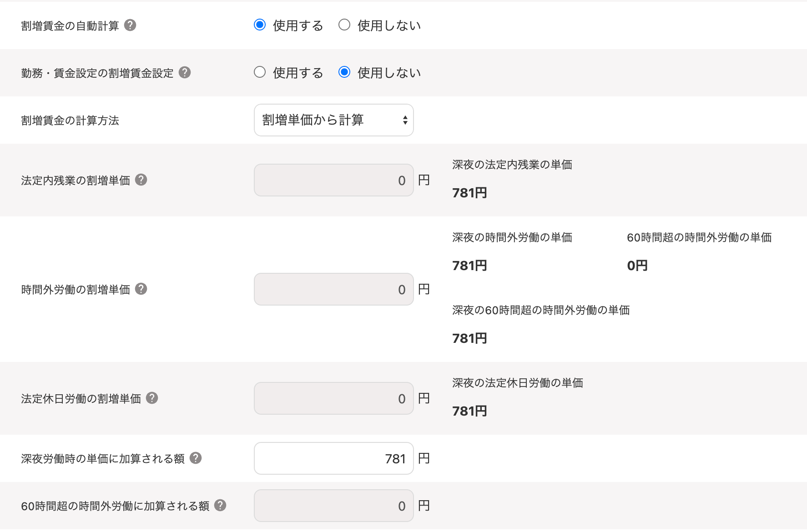807x532 pixels.
Task: Click the 法定休日労働の割増単価 amount field
Action: click(334, 398)
